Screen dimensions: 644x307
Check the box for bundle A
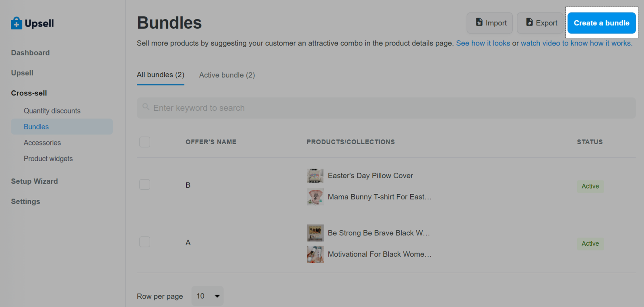(x=144, y=242)
